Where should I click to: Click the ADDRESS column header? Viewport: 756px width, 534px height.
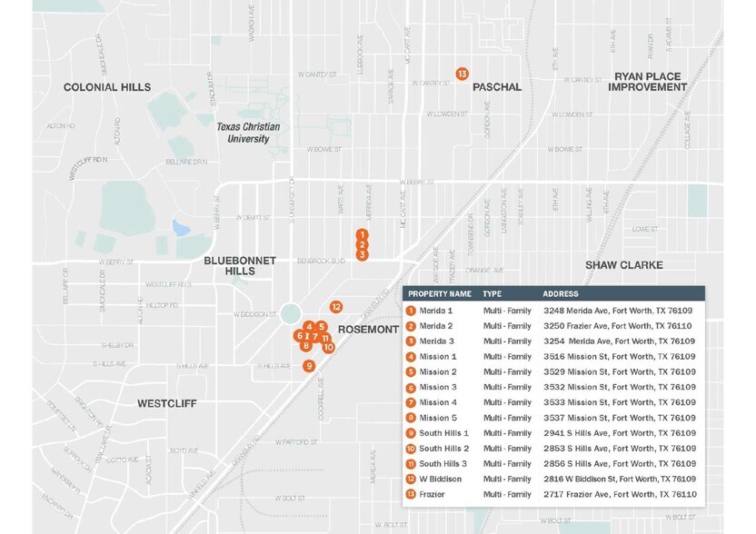tap(560, 293)
